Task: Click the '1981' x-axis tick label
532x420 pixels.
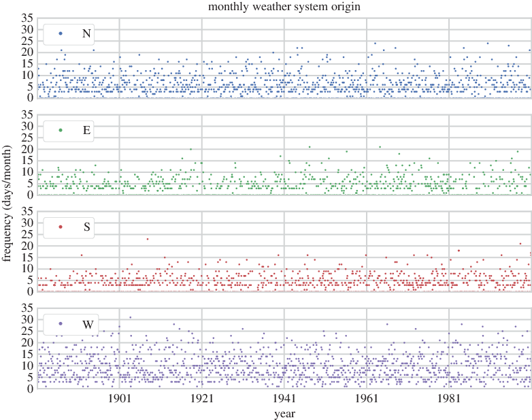Action: (x=449, y=398)
